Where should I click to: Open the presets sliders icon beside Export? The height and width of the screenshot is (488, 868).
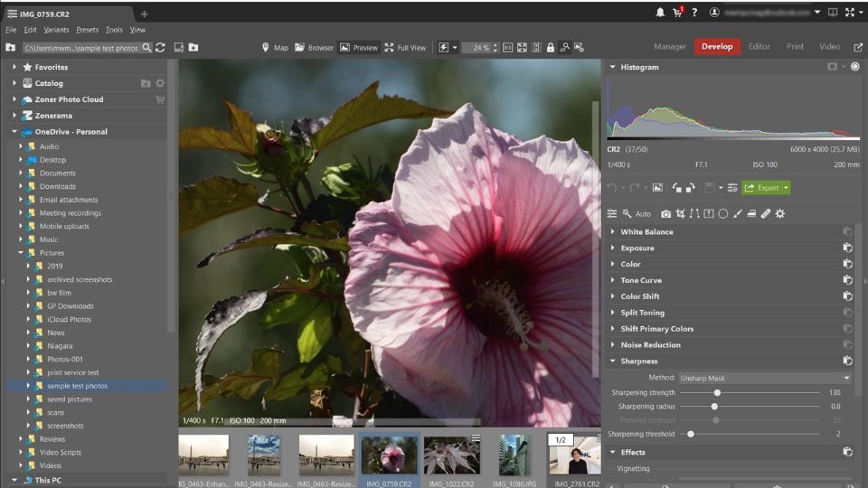pyautogui.click(x=732, y=188)
